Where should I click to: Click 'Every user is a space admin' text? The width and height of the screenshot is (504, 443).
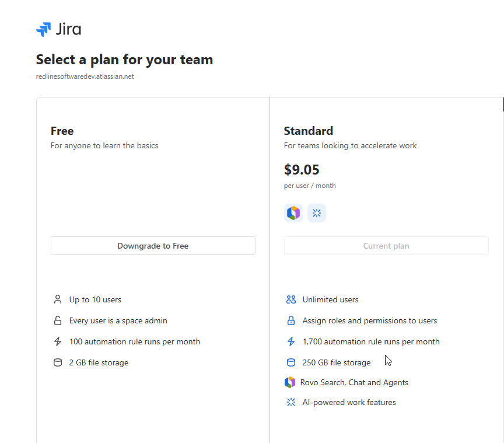(x=118, y=320)
